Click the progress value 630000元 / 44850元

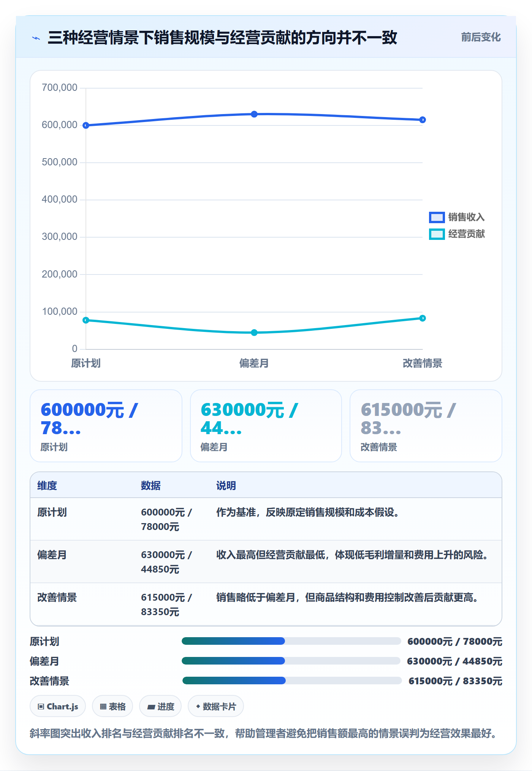(x=454, y=662)
